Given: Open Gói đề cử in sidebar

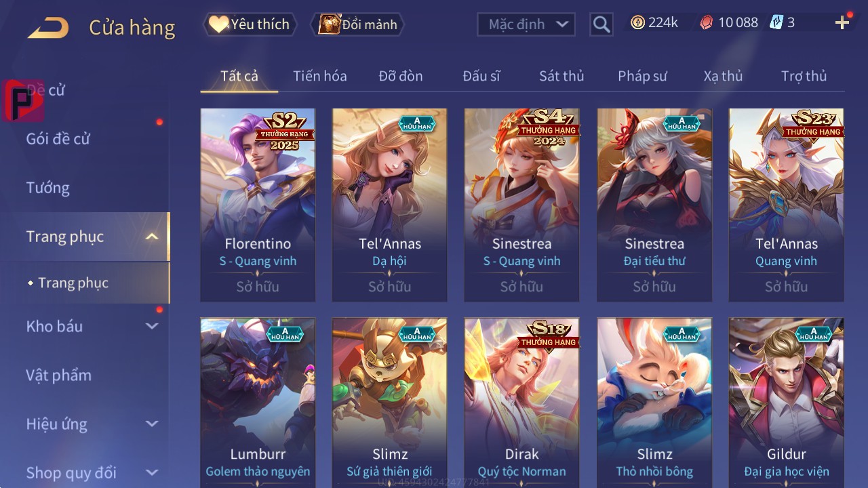Looking at the screenshot, I should pyautogui.click(x=58, y=139).
